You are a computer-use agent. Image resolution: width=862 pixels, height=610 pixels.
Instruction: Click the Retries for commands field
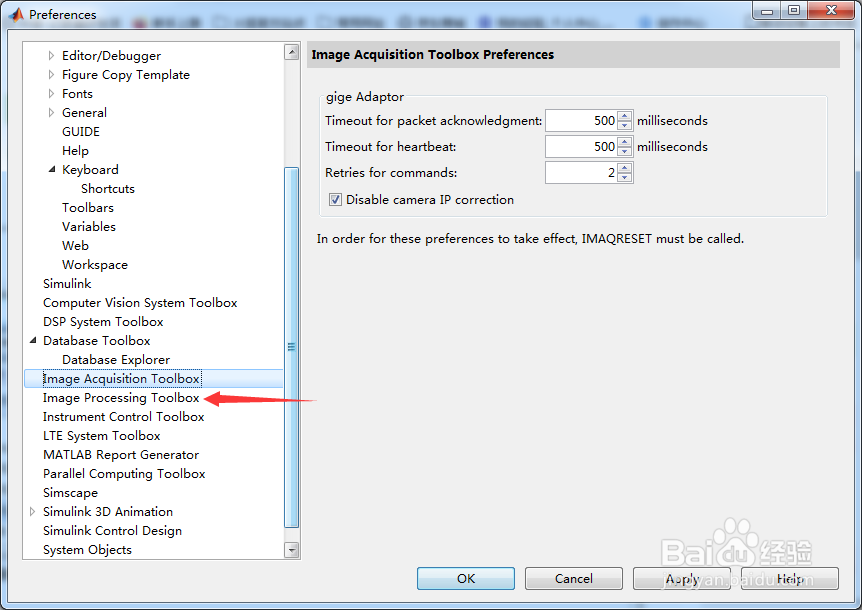(582, 173)
